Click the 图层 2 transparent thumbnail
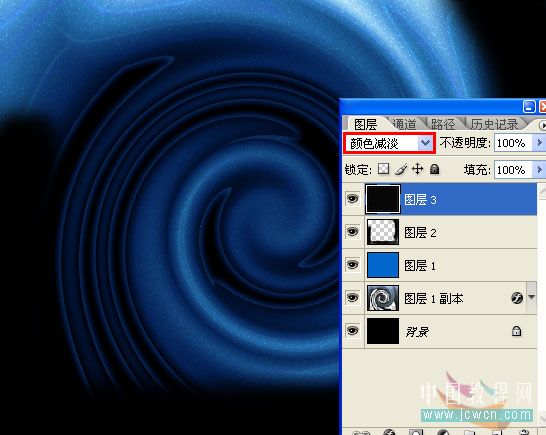The image size is (546, 435). click(x=383, y=232)
